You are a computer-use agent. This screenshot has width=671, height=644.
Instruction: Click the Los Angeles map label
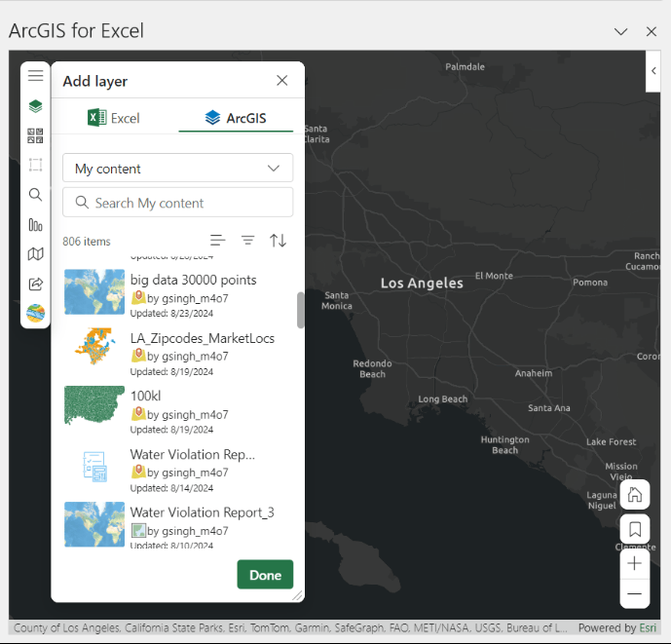[422, 284]
